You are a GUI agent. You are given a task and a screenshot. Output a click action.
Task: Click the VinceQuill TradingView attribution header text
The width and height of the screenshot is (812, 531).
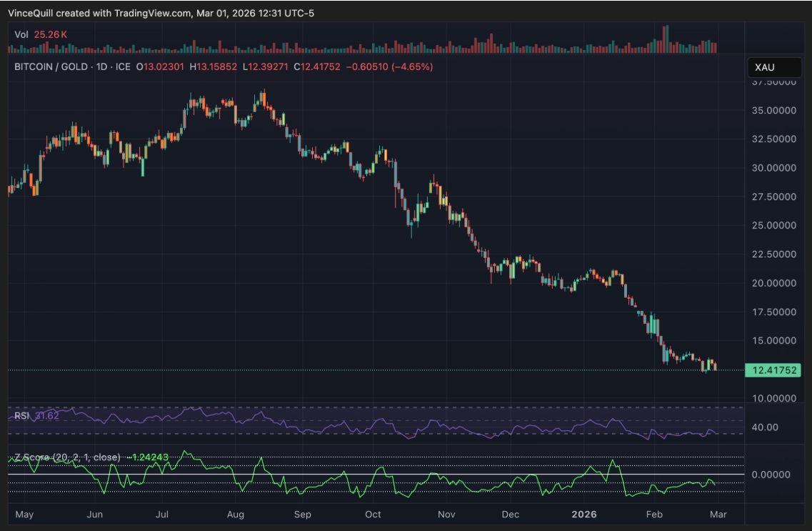click(161, 13)
